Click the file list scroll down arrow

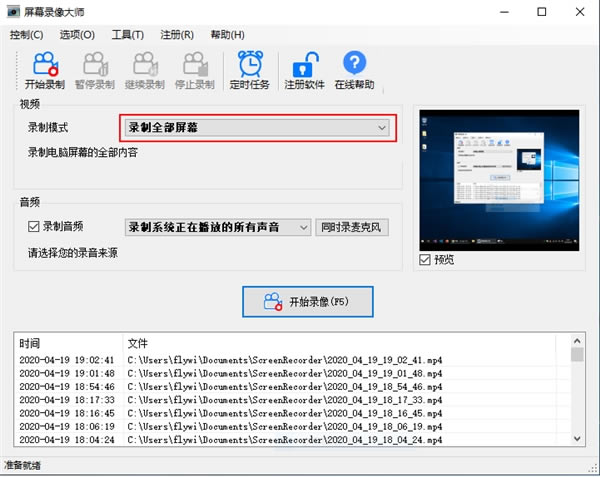click(x=577, y=439)
